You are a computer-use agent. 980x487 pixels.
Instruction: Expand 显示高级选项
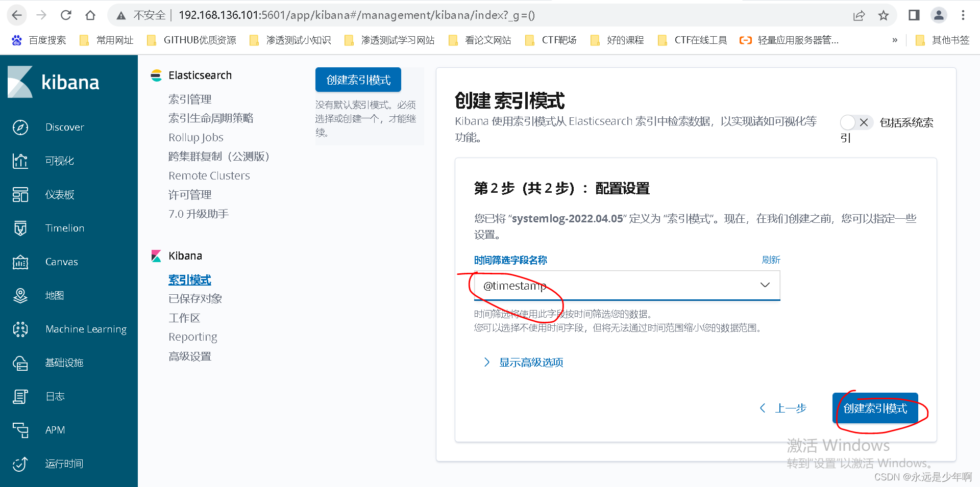(523, 362)
